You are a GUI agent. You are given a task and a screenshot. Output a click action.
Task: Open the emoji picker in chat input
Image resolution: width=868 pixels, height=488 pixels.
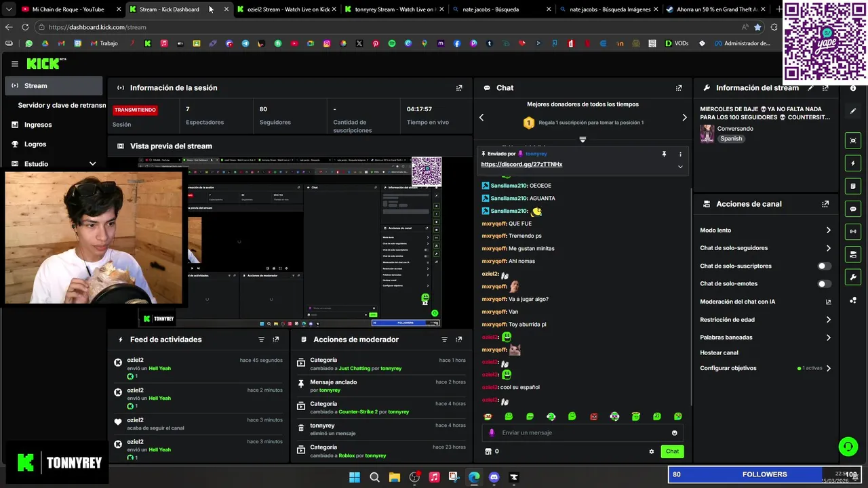674,433
